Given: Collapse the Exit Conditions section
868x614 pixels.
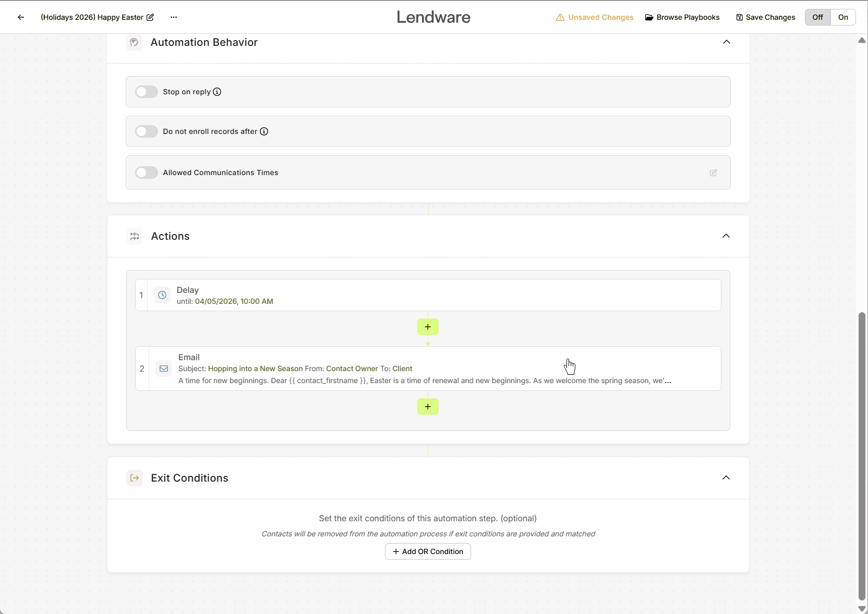Looking at the screenshot, I should [x=726, y=478].
